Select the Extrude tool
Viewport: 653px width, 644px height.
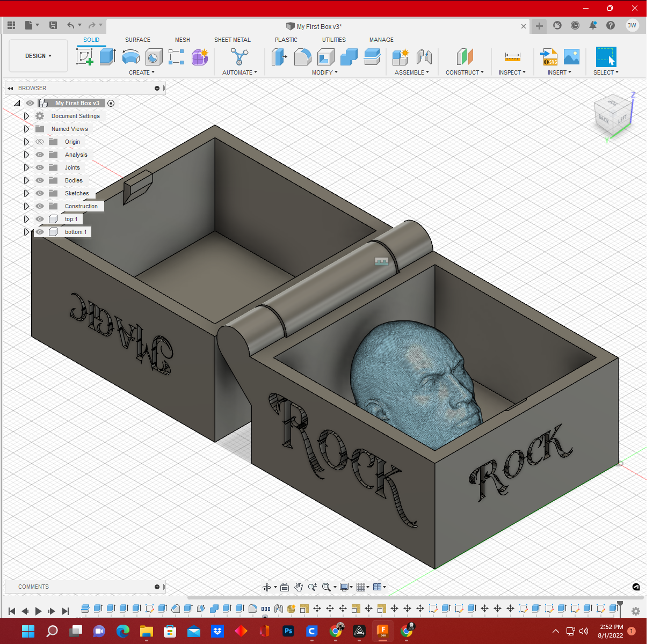[x=107, y=56]
